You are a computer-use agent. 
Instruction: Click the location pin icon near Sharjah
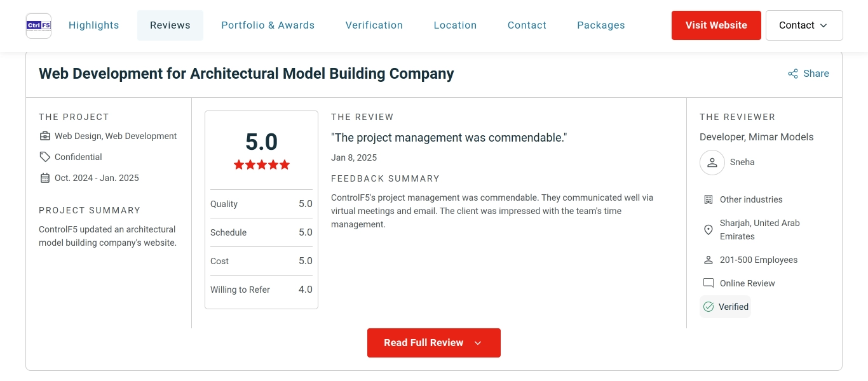click(709, 230)
